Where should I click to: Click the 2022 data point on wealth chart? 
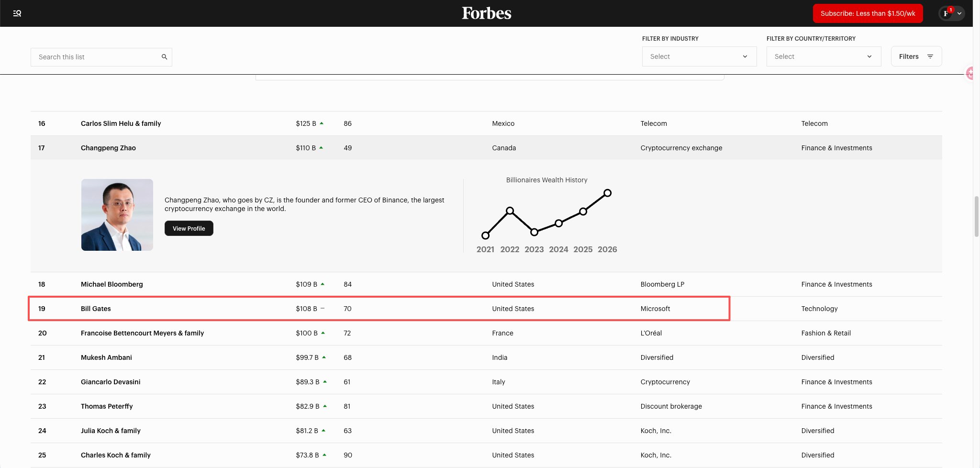[510, 211]
